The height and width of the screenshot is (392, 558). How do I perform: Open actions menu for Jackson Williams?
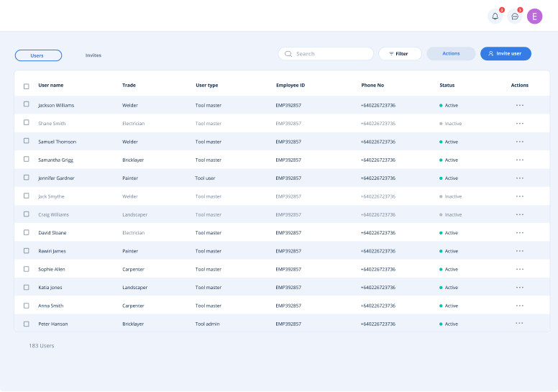519,105
